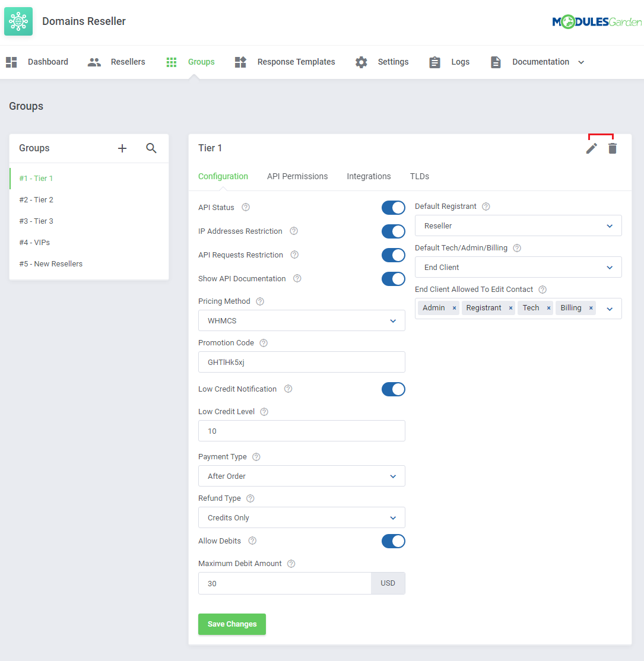
Task: Open the Payment Type dropdown
Action: pos(302,476)
